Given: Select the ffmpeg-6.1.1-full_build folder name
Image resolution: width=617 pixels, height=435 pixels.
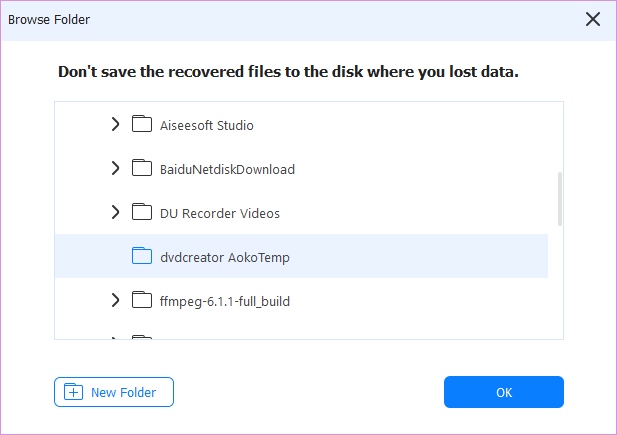Looking at the screenshot, I should tap(225, 301).
